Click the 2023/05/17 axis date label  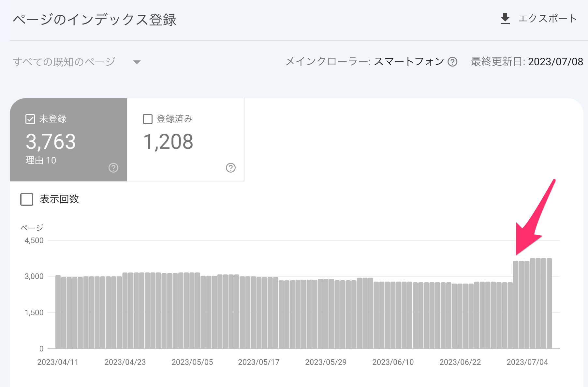click(259, 362)
